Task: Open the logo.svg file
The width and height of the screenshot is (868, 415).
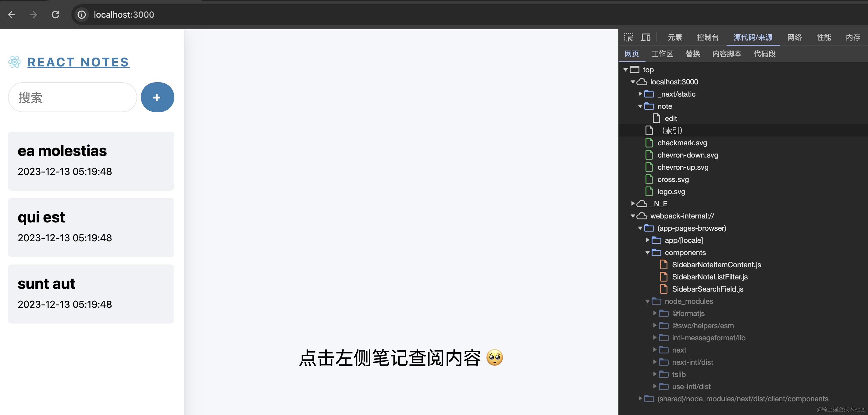Action: click(x=671, y=192)
